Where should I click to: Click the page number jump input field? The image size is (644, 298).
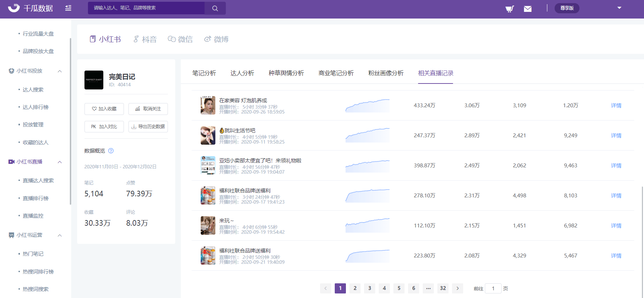pyautogui.click(x=493, y=289)
